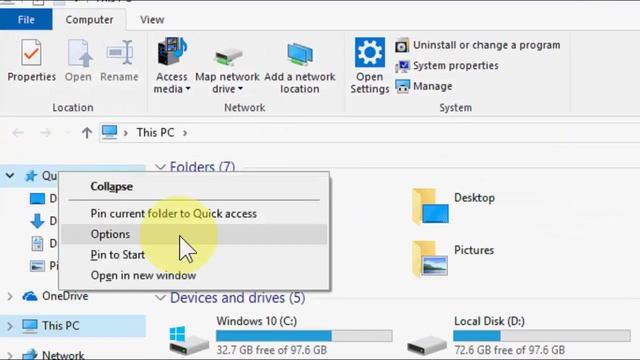Screen dimensions: 640x360
Task: Click Uninstall or change a program
Action: 486,45
